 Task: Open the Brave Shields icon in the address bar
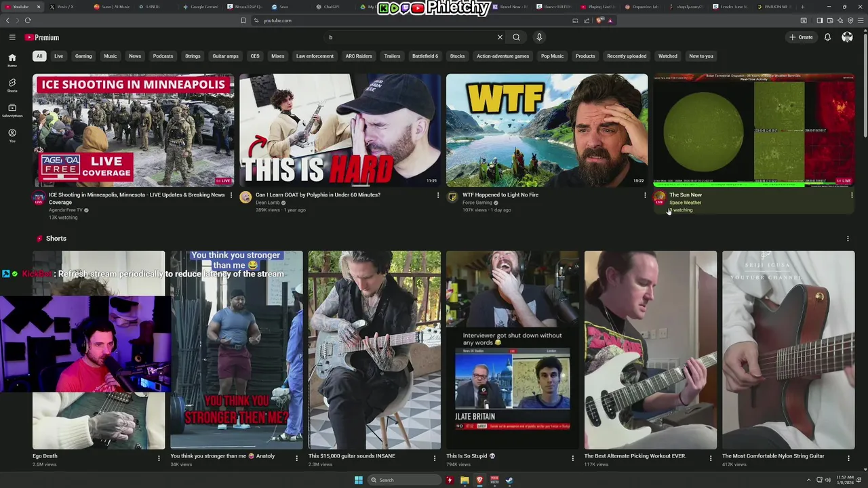pyautogui.click(x=599, y=20)
